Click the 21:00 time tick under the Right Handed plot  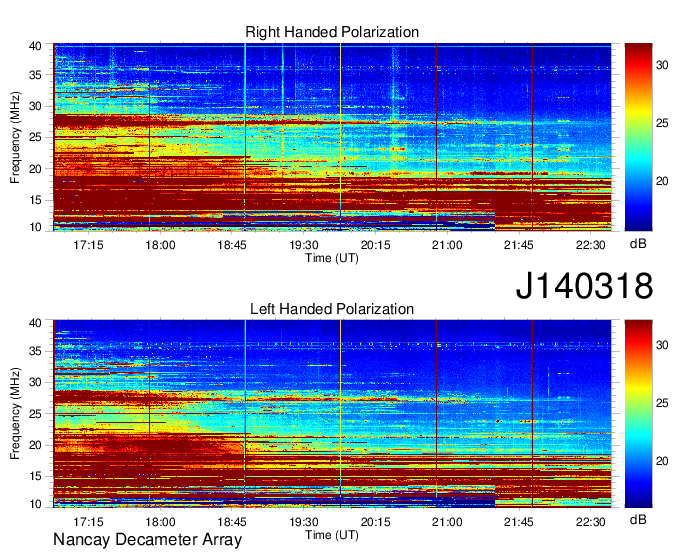(x=447, y=245)
